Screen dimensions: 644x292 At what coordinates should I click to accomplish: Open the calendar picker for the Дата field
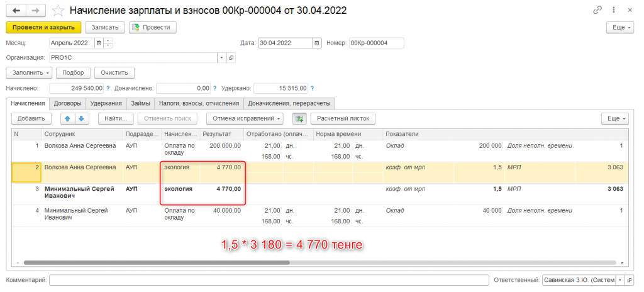(317, 43)
